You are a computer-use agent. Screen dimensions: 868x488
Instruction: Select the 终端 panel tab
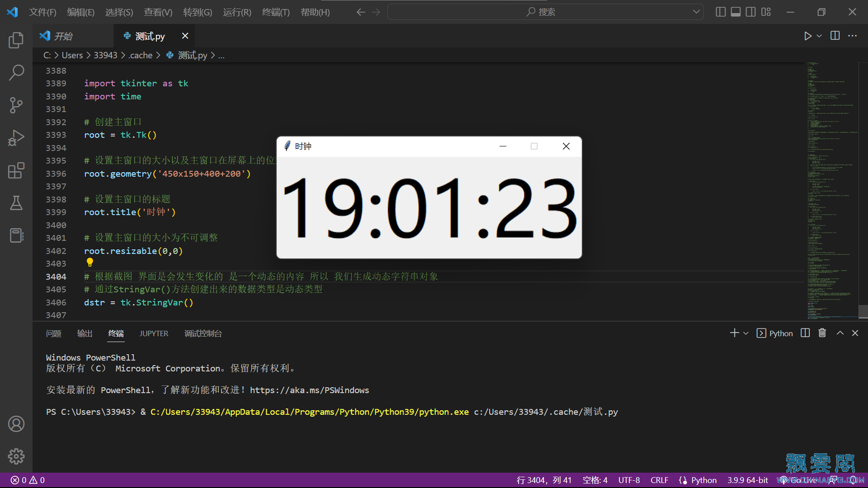(116, 333)
